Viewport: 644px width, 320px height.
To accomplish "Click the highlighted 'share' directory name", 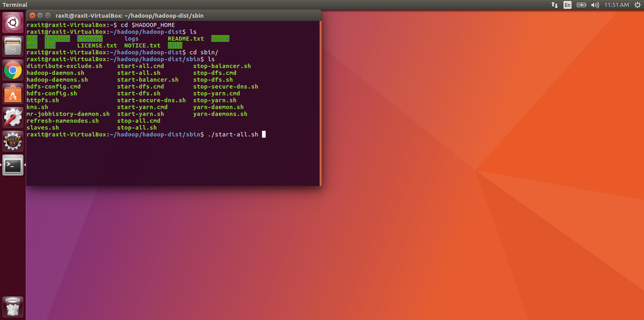I will [x=220, y=39].
